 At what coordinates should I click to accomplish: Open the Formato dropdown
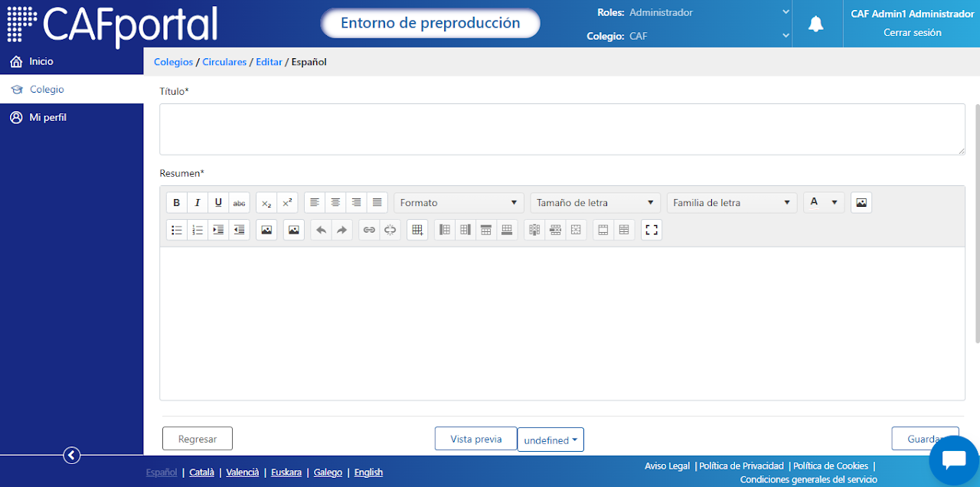pyautogui.click(x=459, y=203)
